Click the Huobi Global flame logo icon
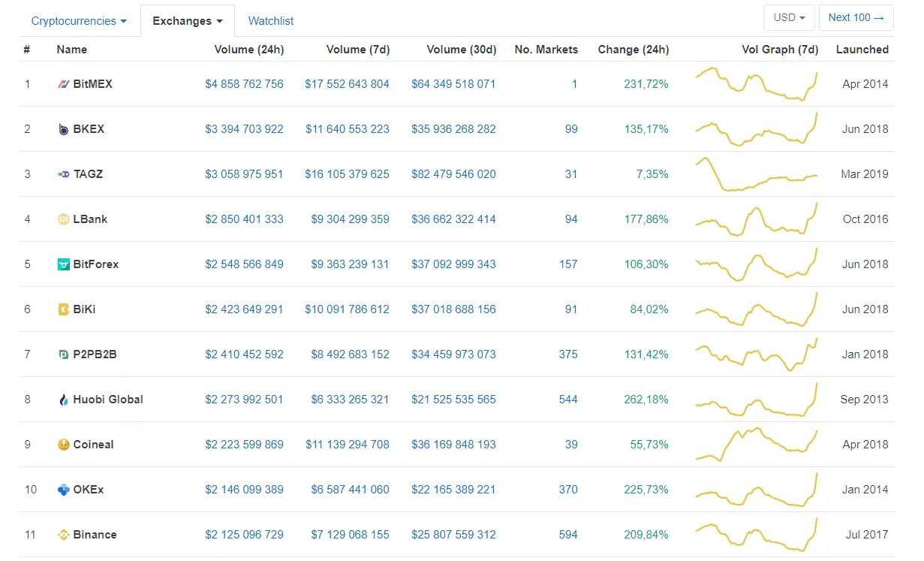The image size is (924, 561). [x=64, y=400]
